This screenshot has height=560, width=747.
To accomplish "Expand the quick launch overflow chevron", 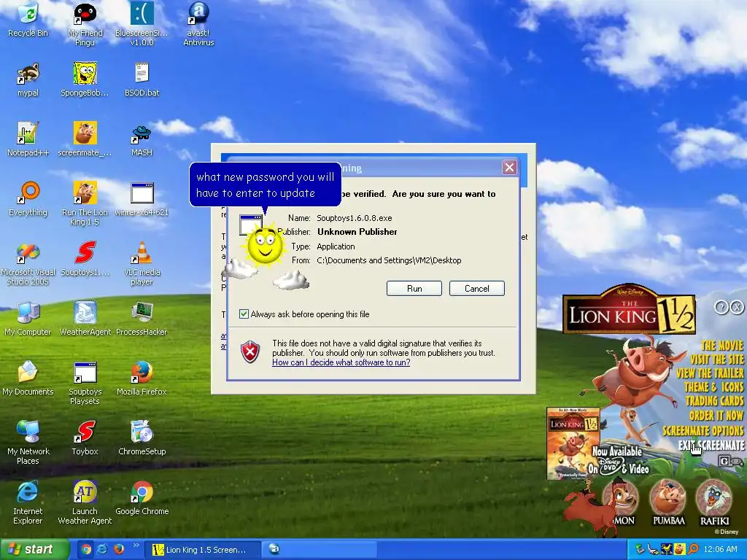I will click(x=136, y=545).
